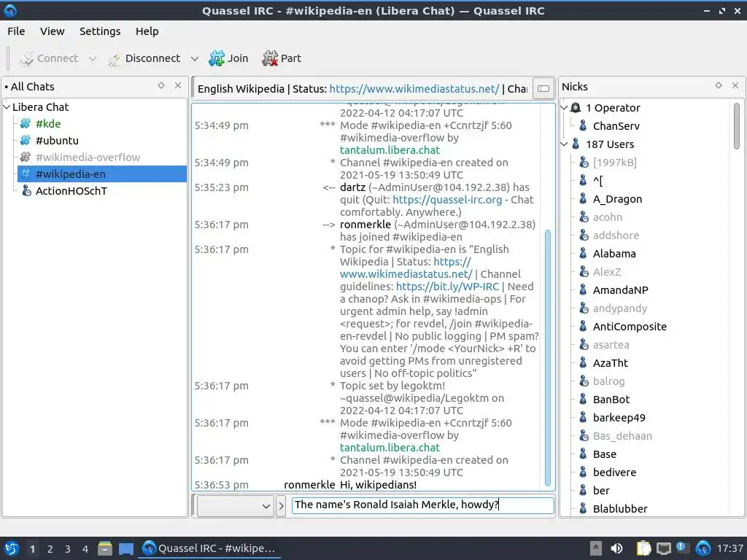Image resolution: width=747 pixels, height=560 pixels.
Task: Open the volume control tray icon
Action: (616, 548)
